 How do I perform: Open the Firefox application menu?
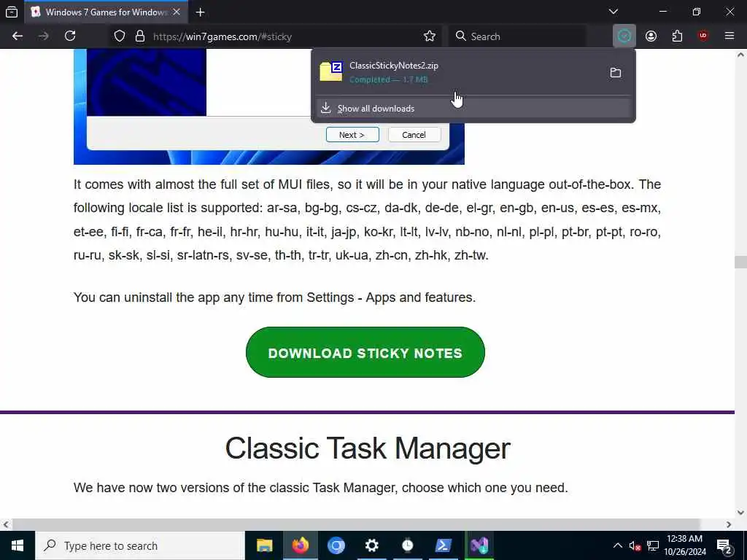tap(729, 36)
